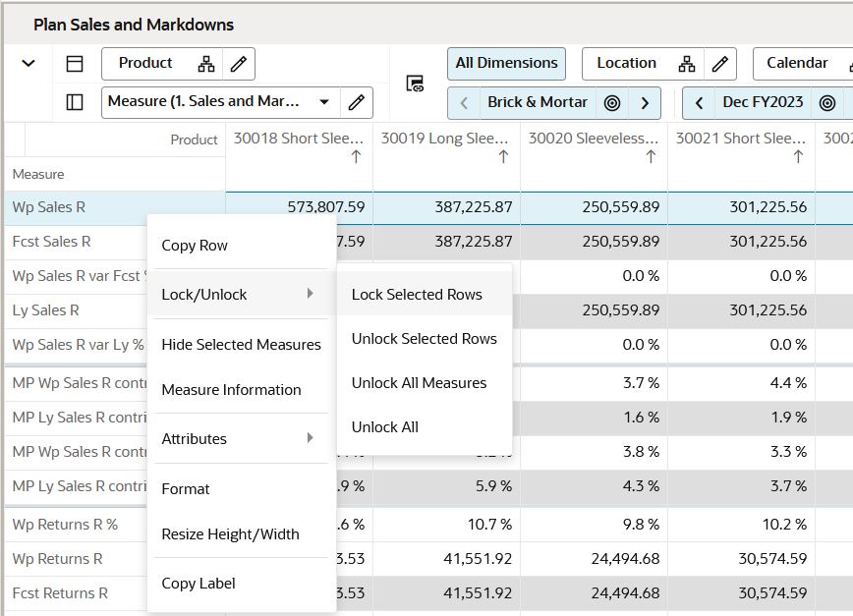The height and width of the screenshot is (616, 853).
Task: Select Unlock All Measures from submenu
Action: (x=419, y=383)
